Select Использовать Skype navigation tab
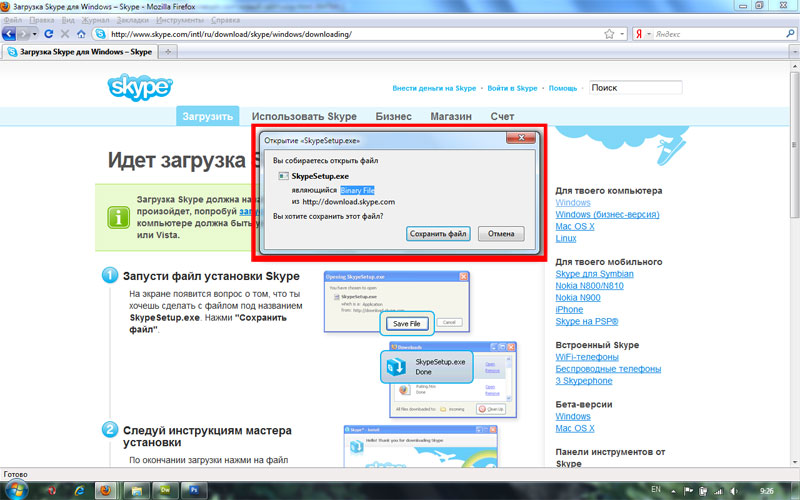The image size is (800, 500). point(304,116)
